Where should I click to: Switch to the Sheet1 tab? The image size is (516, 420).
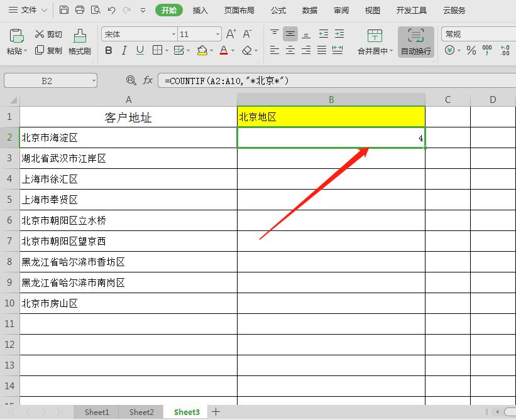[96, 412]
